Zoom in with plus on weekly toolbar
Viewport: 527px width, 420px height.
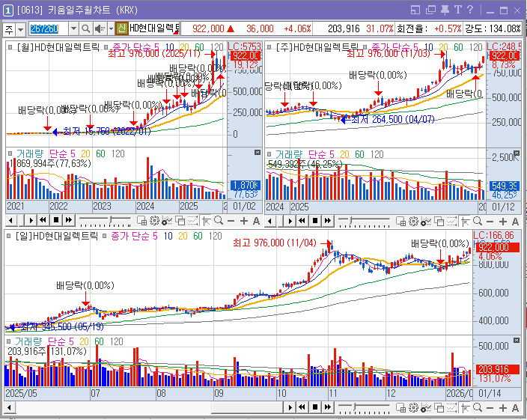503,222
